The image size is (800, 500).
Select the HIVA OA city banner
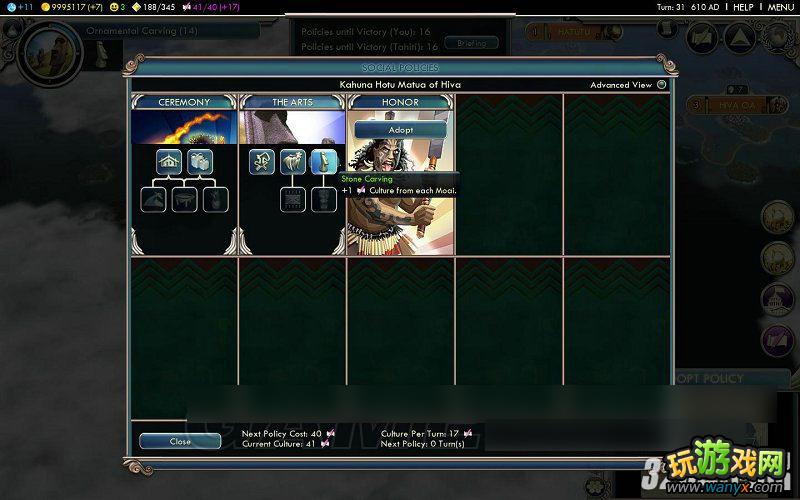point(737,105)
